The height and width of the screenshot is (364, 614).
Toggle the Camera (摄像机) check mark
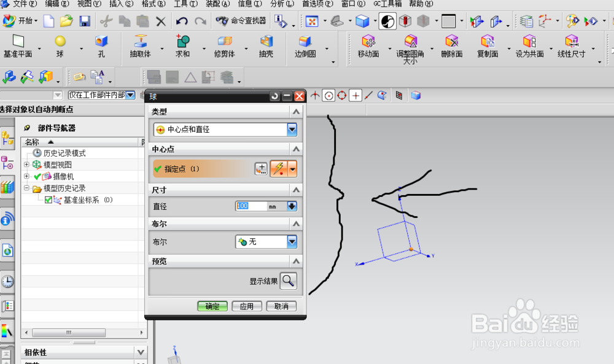click(37, 177)
